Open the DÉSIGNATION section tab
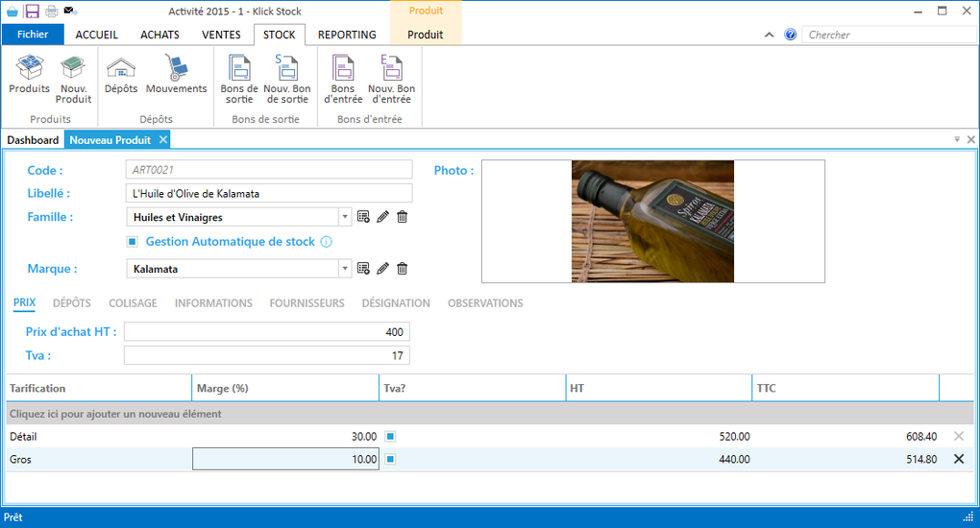980x528 pixels. (396, 303)
